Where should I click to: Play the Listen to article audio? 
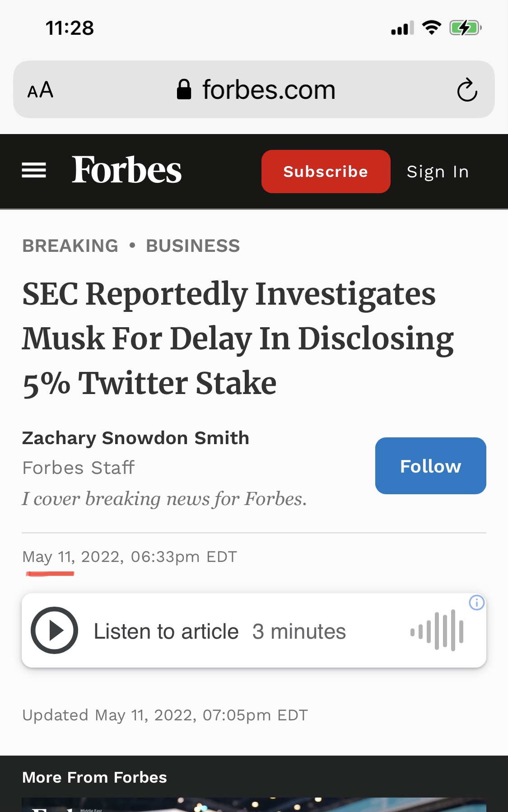click(55, 631)
